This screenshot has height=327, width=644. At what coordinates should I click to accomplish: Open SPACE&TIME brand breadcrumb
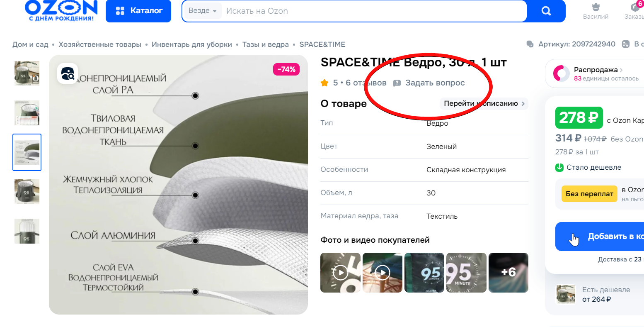pyautogui.click(x=322, y=44)
